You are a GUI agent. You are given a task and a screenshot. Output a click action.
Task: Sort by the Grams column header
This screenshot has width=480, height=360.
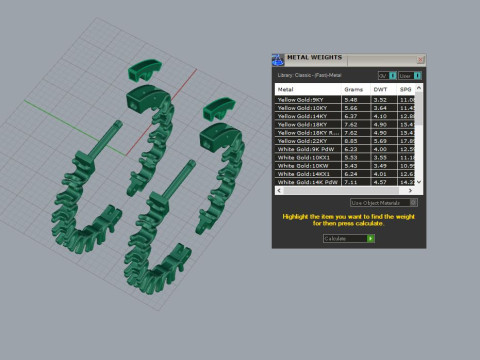click(356, 89)
